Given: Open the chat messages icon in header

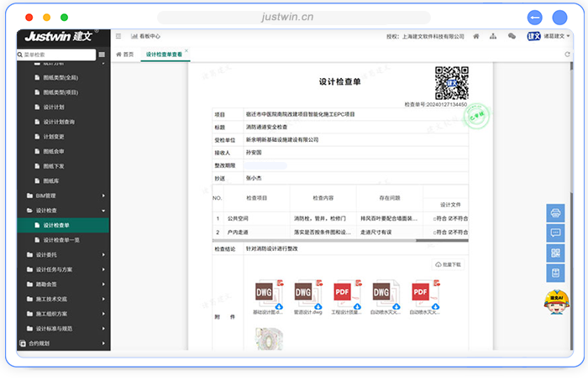Looking at the screenshot, I should [x=512, y=36].
